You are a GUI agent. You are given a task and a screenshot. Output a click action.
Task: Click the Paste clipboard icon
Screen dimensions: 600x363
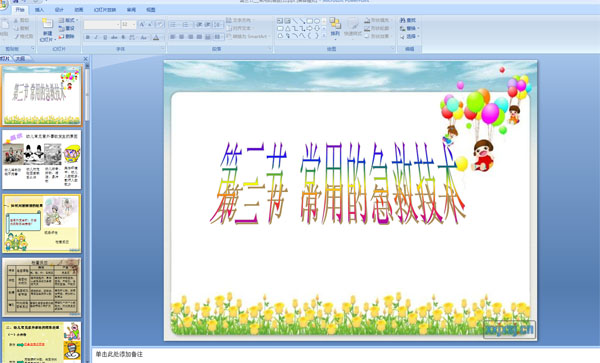[5, 24]
